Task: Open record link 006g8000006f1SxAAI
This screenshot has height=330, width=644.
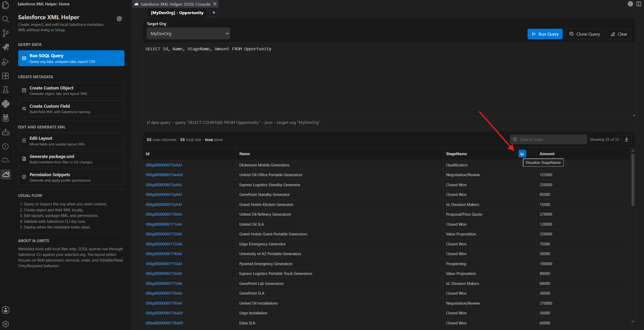Action: coord(164,185)
